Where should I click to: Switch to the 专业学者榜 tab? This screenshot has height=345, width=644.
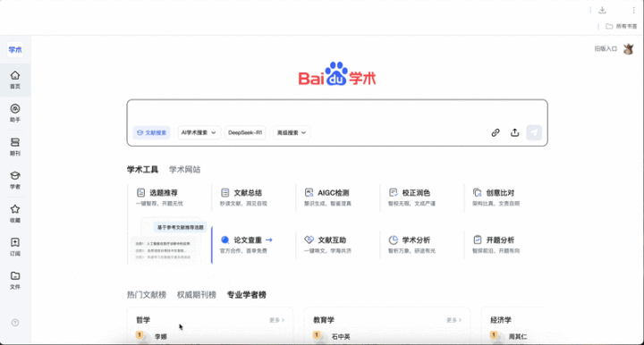pos(247,295)
